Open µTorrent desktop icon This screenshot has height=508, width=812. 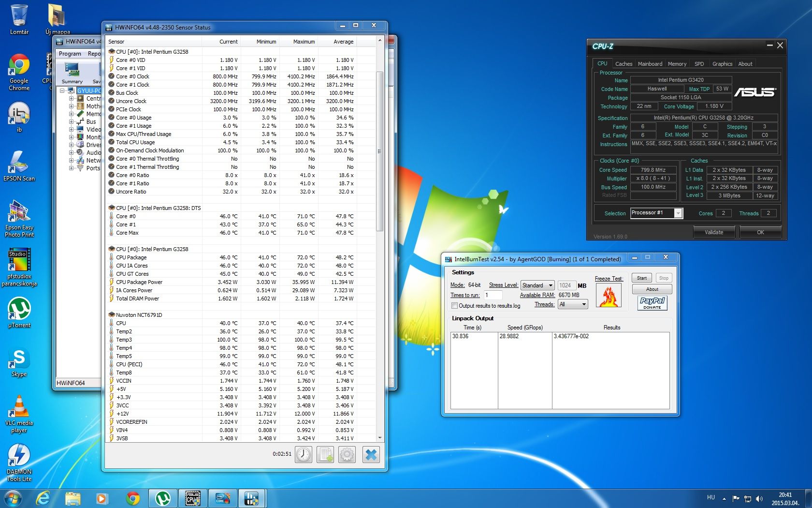click(19, 313)
